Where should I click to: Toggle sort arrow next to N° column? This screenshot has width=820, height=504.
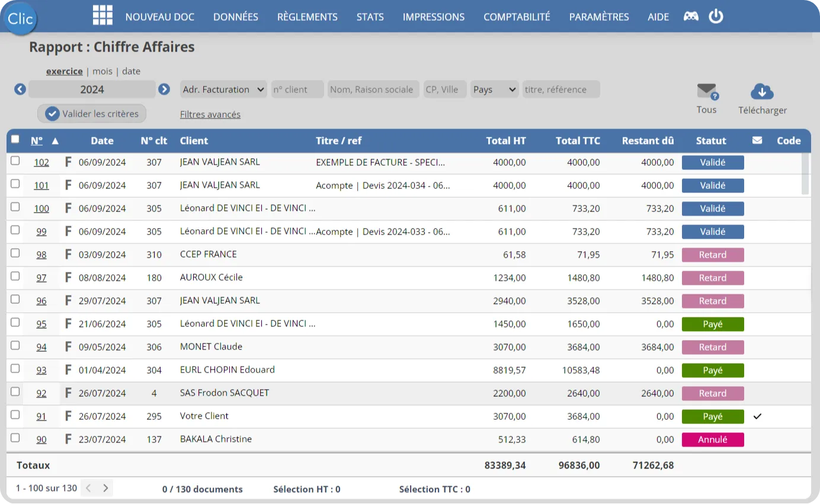55,141
